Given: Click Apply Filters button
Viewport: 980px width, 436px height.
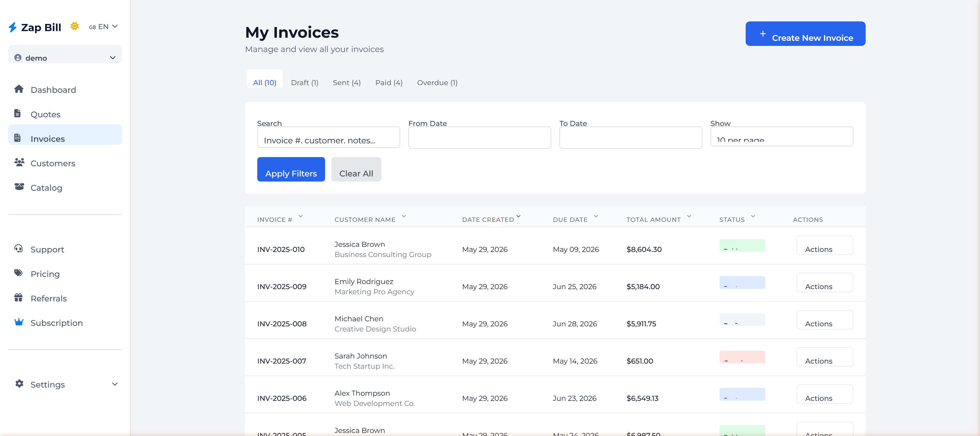Looking at the screenshot, I should [x=291, y=169].
